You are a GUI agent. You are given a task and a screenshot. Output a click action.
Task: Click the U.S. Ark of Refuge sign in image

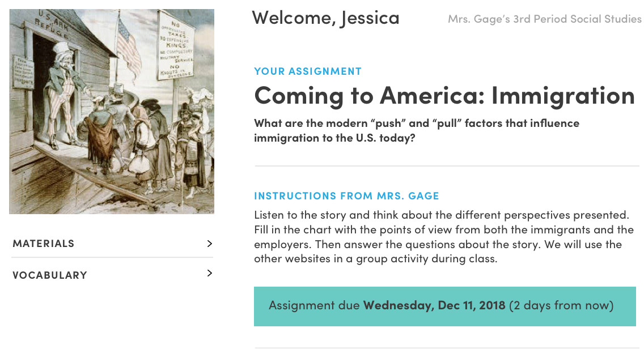coord(53,24)
